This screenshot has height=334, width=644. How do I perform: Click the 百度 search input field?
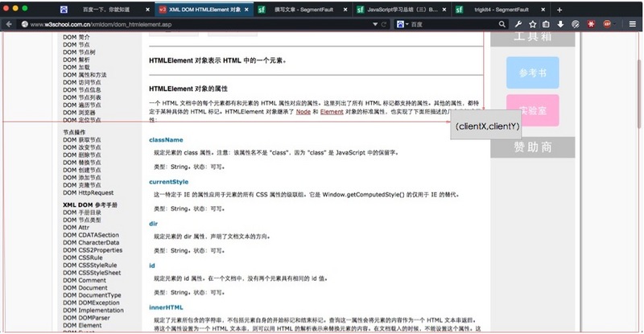tap(452, 24)
